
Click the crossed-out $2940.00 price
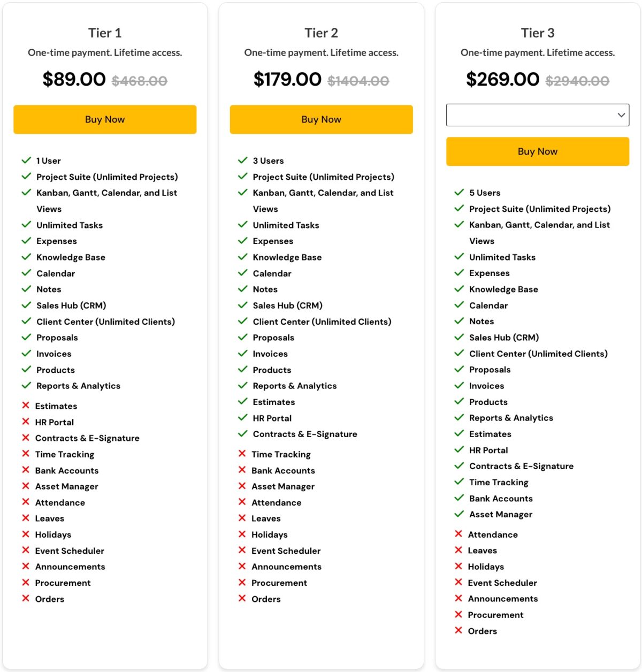pos(577,81)
